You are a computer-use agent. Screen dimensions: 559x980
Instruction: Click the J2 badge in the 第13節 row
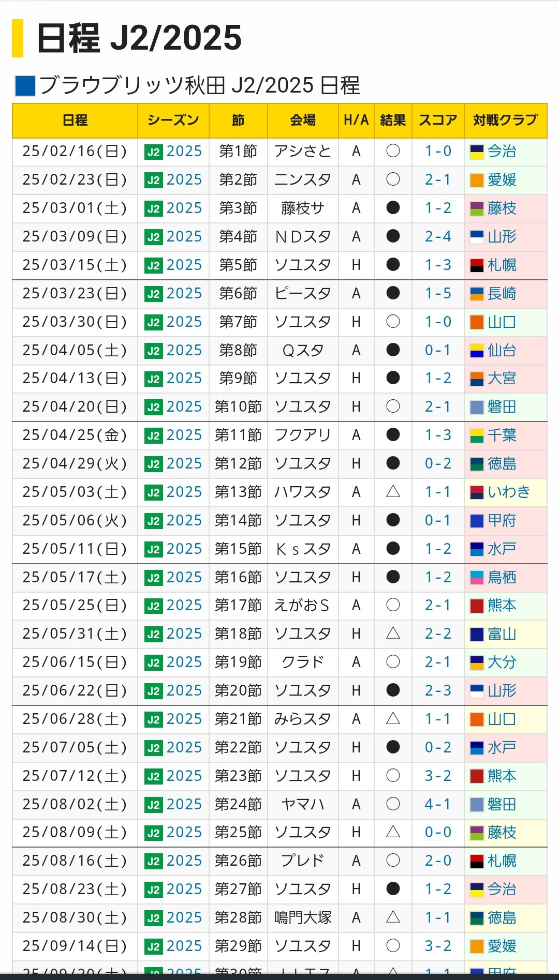click(x=153, y=493)
